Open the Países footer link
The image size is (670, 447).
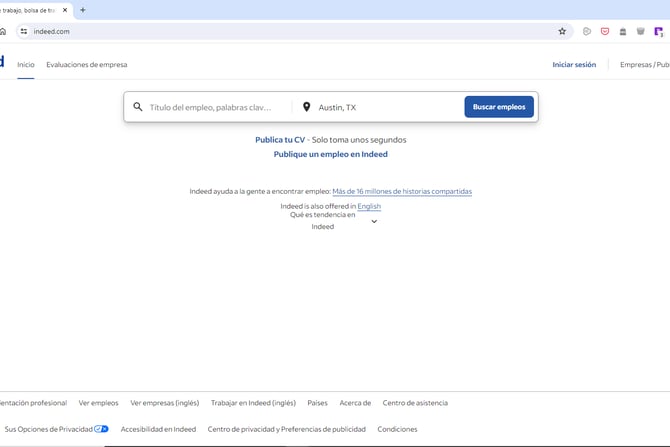317,403
